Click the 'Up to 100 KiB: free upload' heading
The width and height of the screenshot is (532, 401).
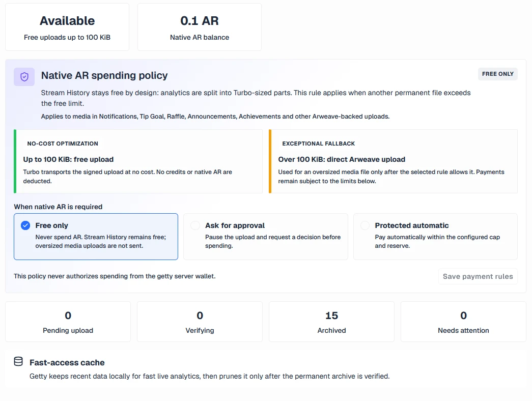[68, 159]
